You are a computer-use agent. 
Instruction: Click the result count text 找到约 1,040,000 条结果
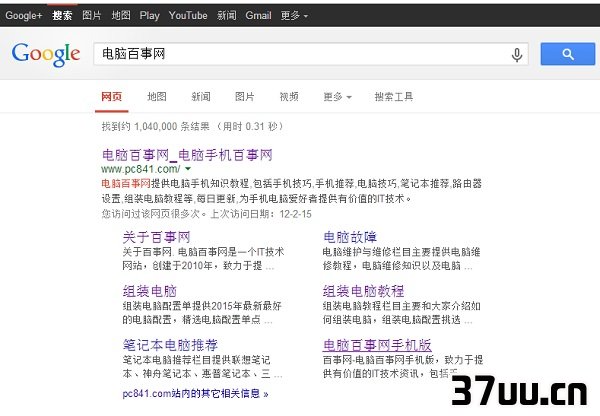pyautogui.click(x=155, y=126)
